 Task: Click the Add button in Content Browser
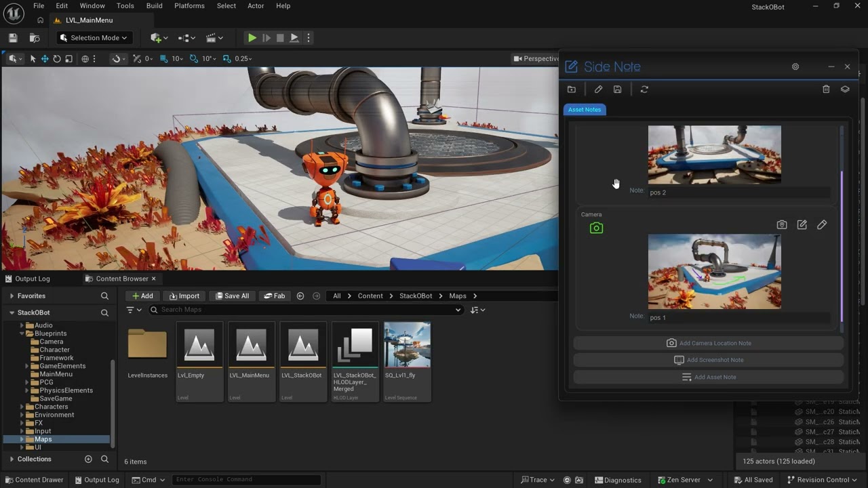142,296
